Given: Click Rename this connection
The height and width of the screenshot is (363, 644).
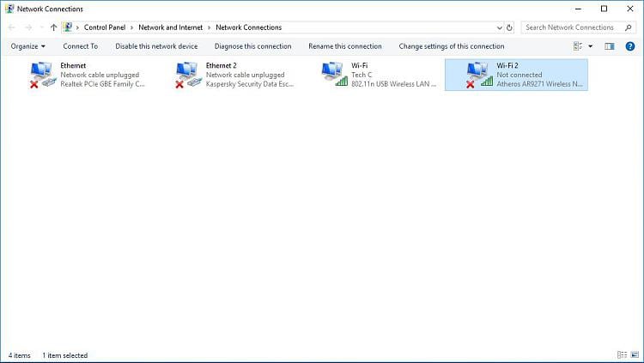Looking at the screenshot, I should pyautogui.click(x=345, y=46).
